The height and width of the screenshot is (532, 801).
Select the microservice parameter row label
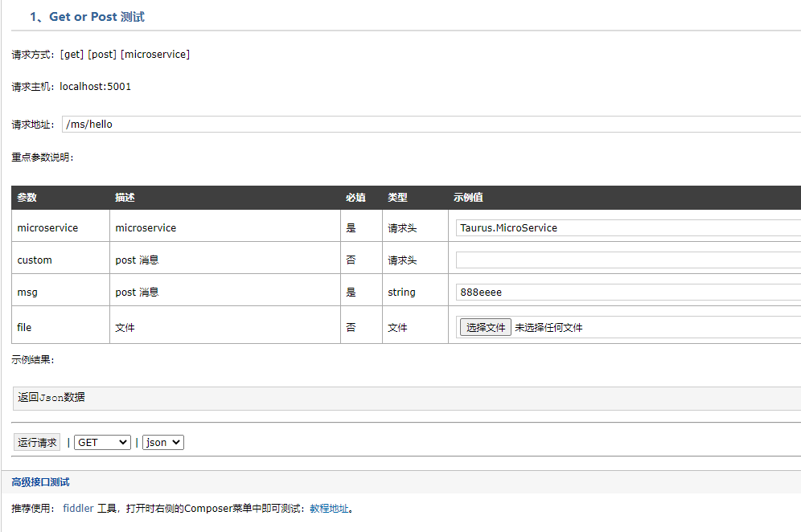coord(44,227)
